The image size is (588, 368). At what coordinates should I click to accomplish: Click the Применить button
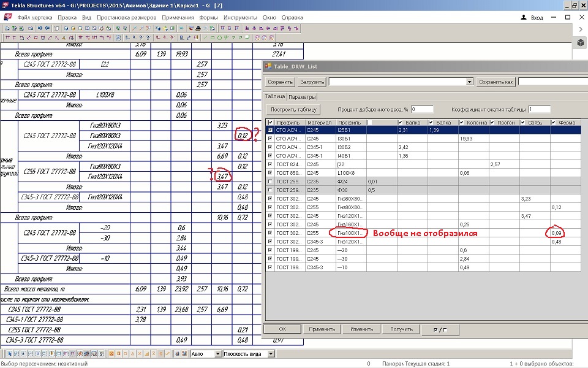tap(322, 329)
